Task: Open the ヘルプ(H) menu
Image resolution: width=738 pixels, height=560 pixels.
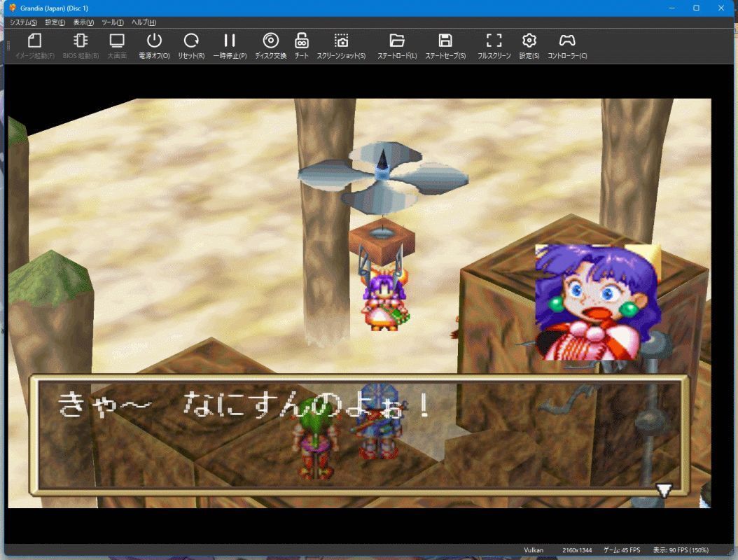Action: 144,22
